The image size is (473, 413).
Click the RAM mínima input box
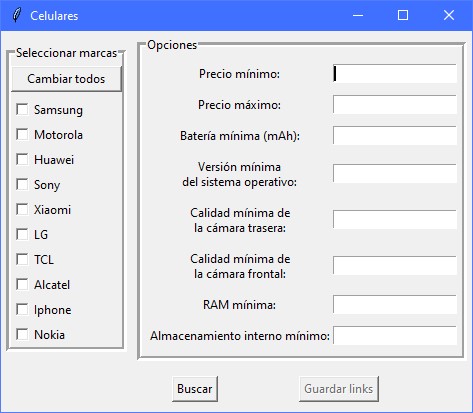click(395, 305)
